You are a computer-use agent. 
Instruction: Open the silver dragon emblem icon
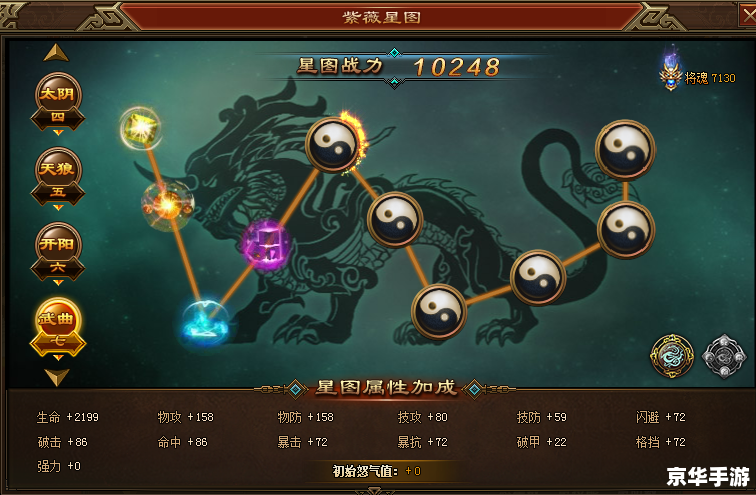723,356
